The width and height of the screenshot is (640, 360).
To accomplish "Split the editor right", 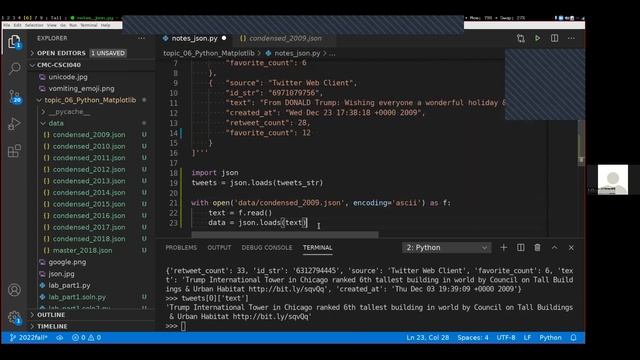I will click(x=554, y=38).
